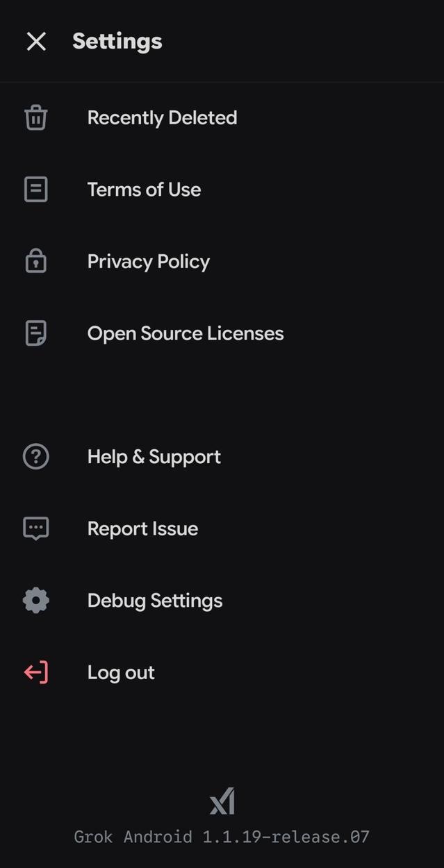Click the license document icon near Open Source Licenses
Viewport: 444px width, 868px height.
coord(35,333)
